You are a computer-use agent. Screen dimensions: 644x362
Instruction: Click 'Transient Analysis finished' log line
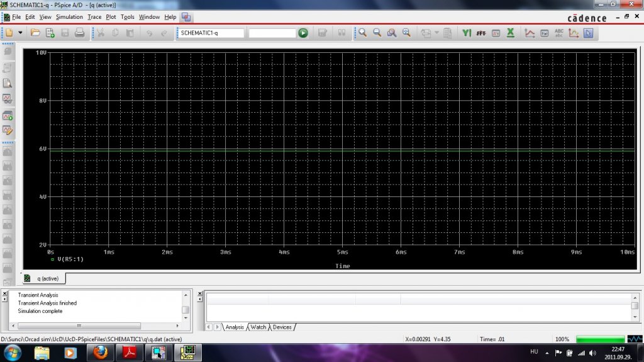(47, 303)
